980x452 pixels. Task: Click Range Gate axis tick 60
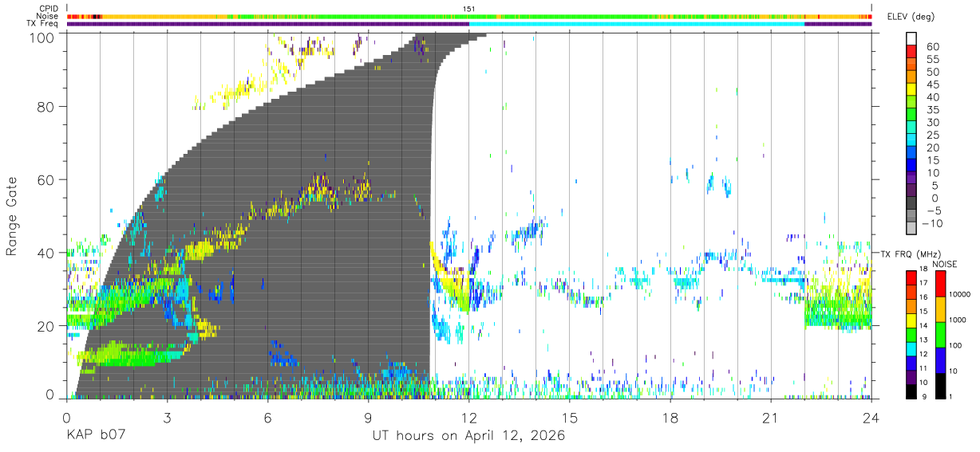(45, 180)
